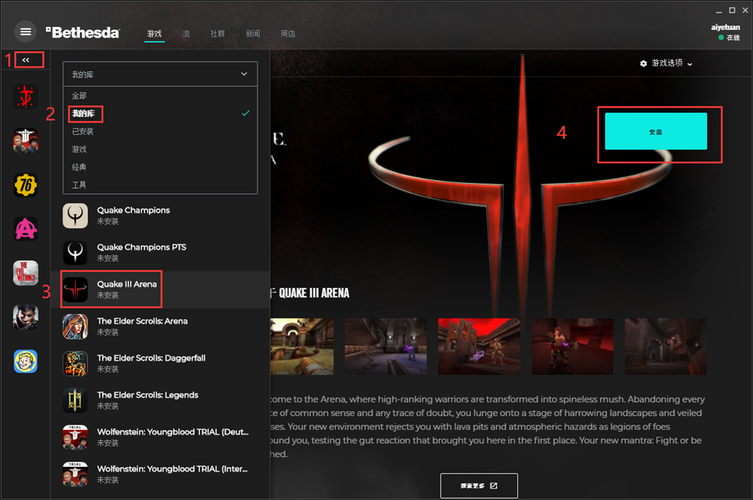Open the fifth dark corridor thumbnail
Image resolution: width=753 pixels, height=500 pixels.
click(x=665, y=346)
